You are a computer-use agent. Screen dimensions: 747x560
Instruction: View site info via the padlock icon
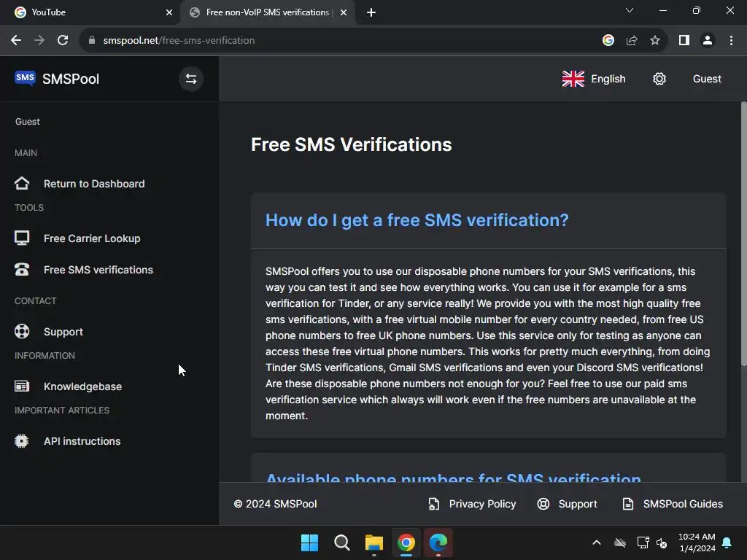coord(92,41)
